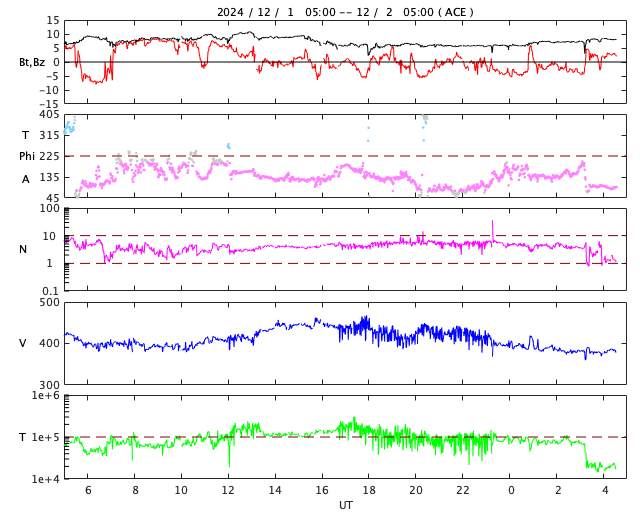Click the '1e+5' tick on the temperature panel
Screen dimensions: 640x512
click(46, 437)
